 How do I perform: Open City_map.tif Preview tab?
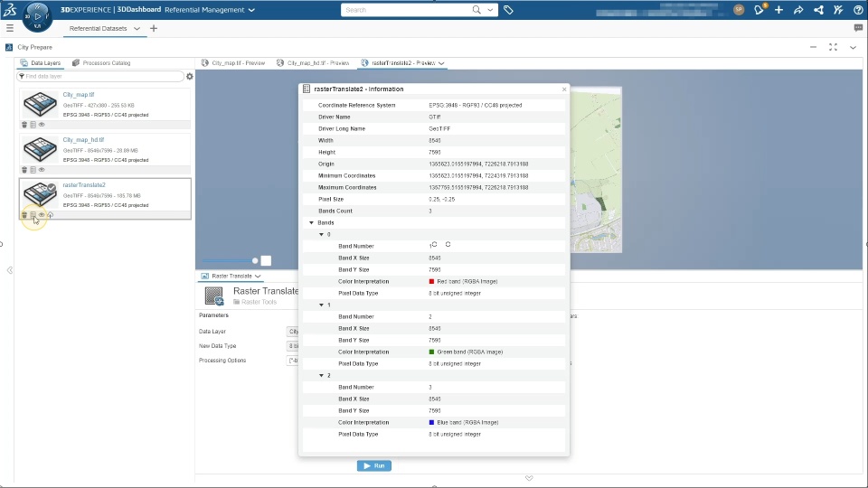coord(233,63)
